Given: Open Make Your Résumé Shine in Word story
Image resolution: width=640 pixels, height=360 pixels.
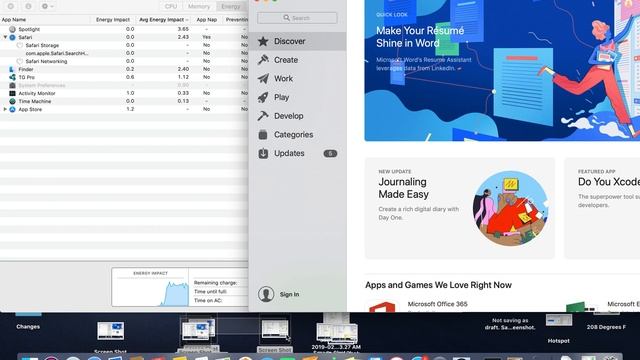Looking at the screenshot, I should [502, 70].
